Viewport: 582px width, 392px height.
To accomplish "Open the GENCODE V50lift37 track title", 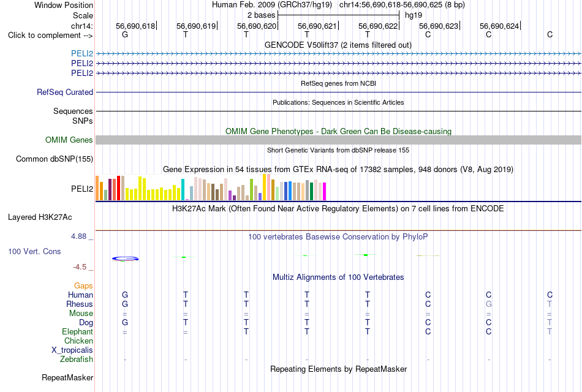I will pyautogui.click(x=338, y=45).
